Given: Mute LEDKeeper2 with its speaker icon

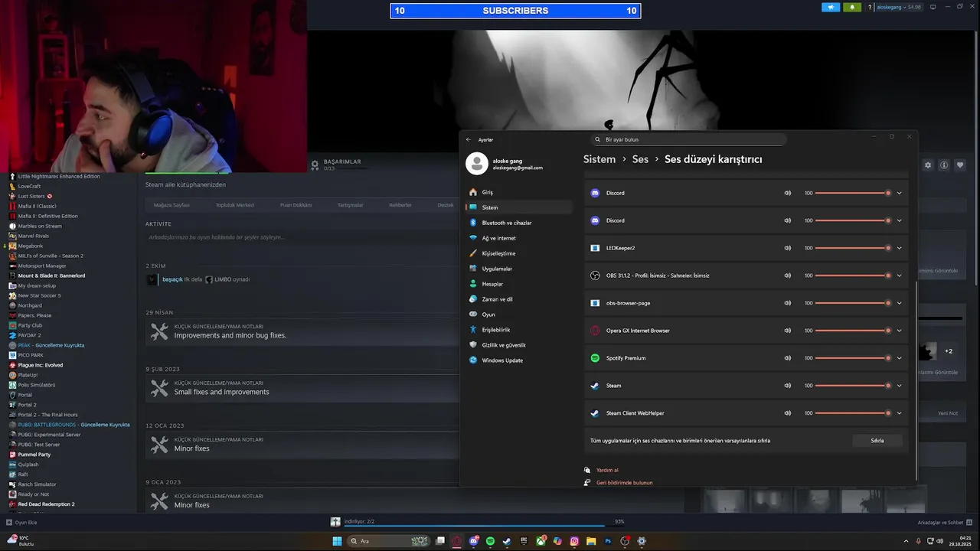Looking at the screenshot, I should (787, 248).
